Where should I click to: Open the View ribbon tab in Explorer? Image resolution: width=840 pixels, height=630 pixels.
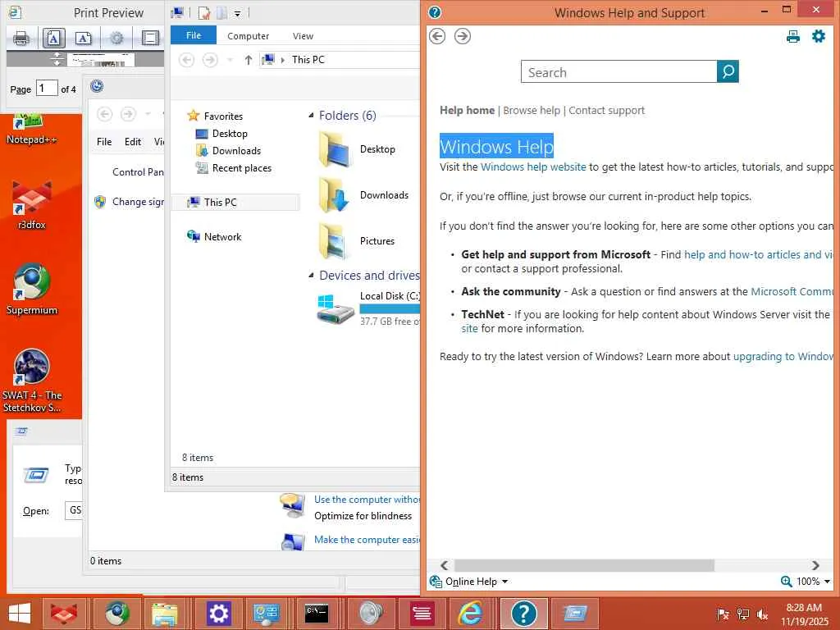pos(303,36)
